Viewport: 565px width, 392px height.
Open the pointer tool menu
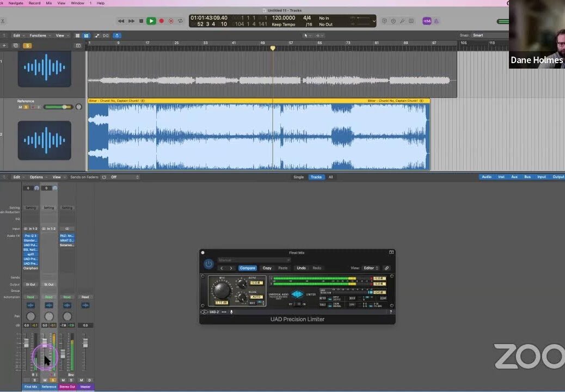point(307,36)
